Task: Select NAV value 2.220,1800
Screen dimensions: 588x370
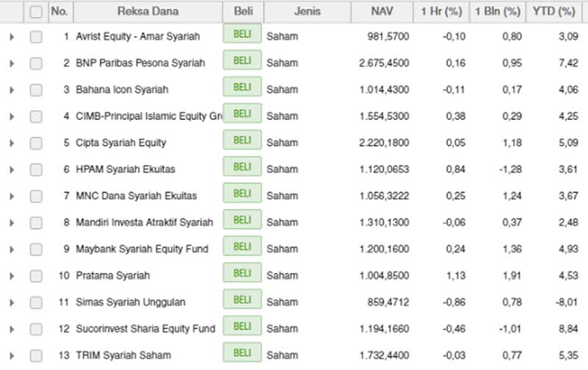Action: [x=384, y=143]
